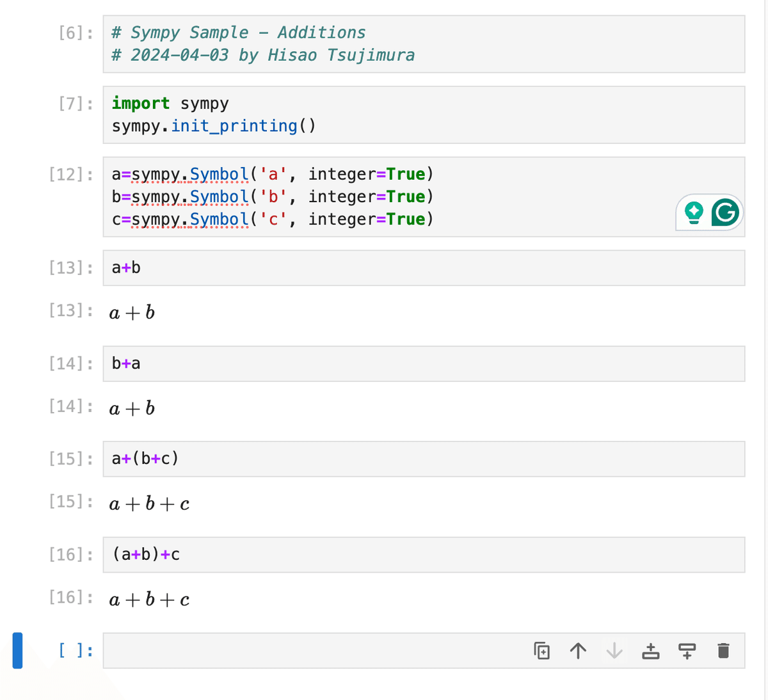
Task: Click the Grammarly lightbulb suggestions icon
Action: pyautogui.click(x=694, y=212)
